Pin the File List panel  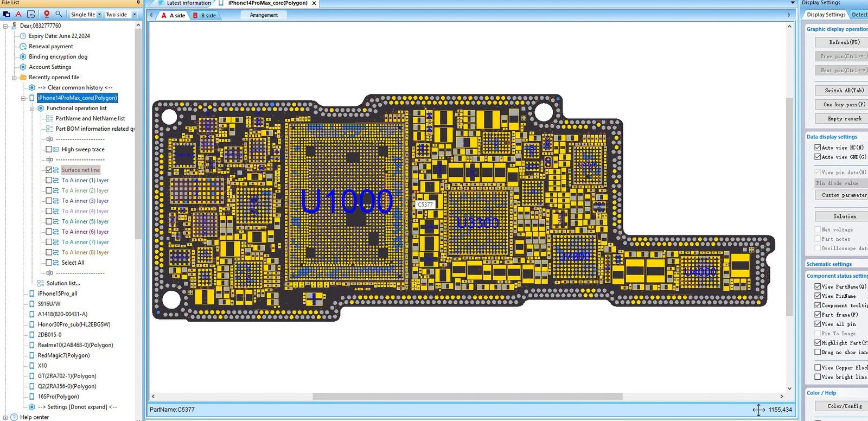(138, 3)
